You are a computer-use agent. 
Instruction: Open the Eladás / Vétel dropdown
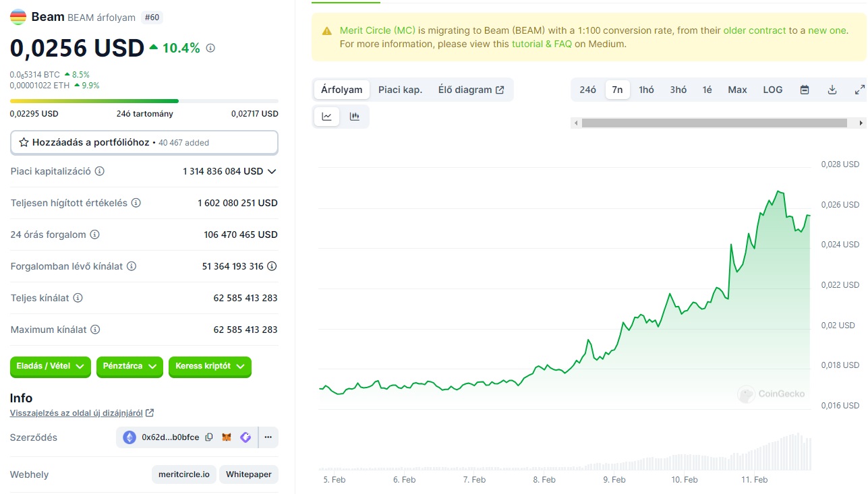(x=51, y=366)
